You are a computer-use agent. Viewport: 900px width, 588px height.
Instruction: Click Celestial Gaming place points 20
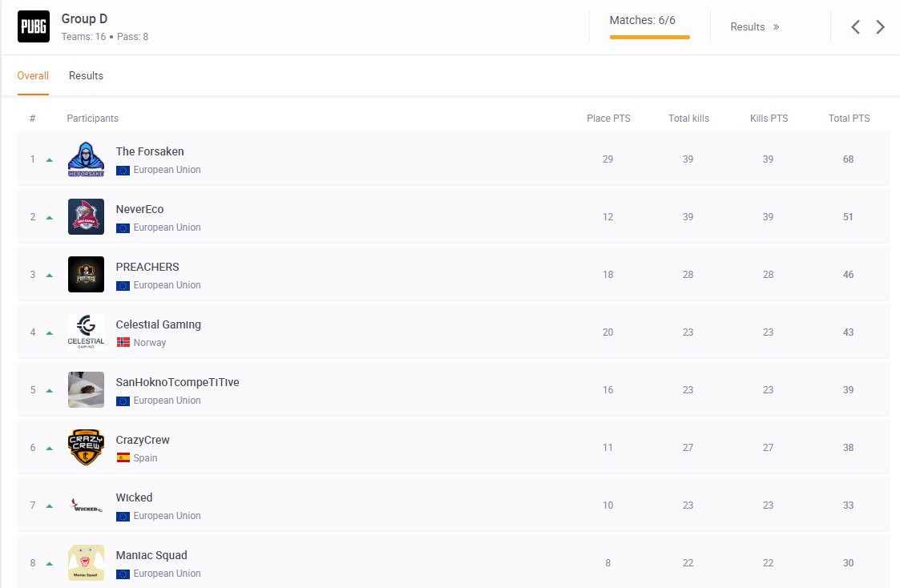(607, 332)
